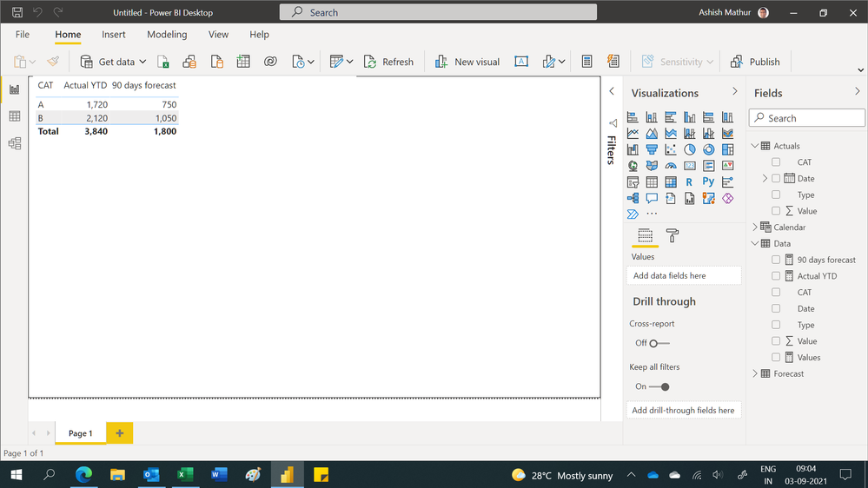868x488 pixels.
Task: Click the Save icon in title bar
Action: (x=17, y=12)
